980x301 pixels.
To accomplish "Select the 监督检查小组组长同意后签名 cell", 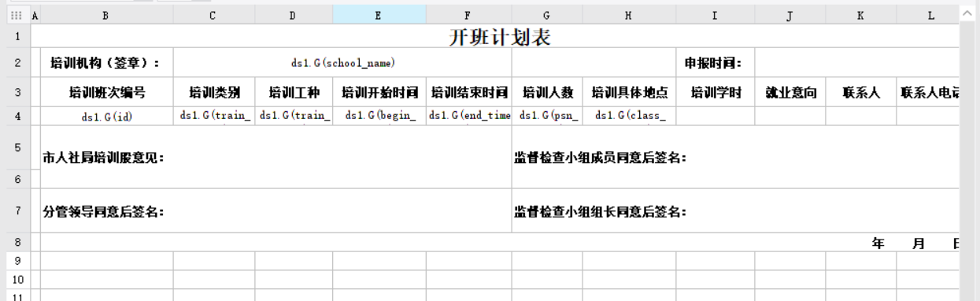I will pos(736,211).
